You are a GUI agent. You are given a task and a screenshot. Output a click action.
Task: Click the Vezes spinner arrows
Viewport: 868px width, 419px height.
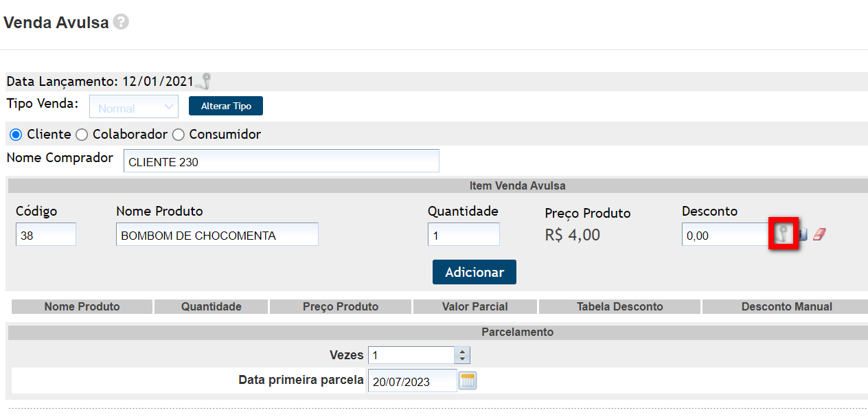coord(463,355)
